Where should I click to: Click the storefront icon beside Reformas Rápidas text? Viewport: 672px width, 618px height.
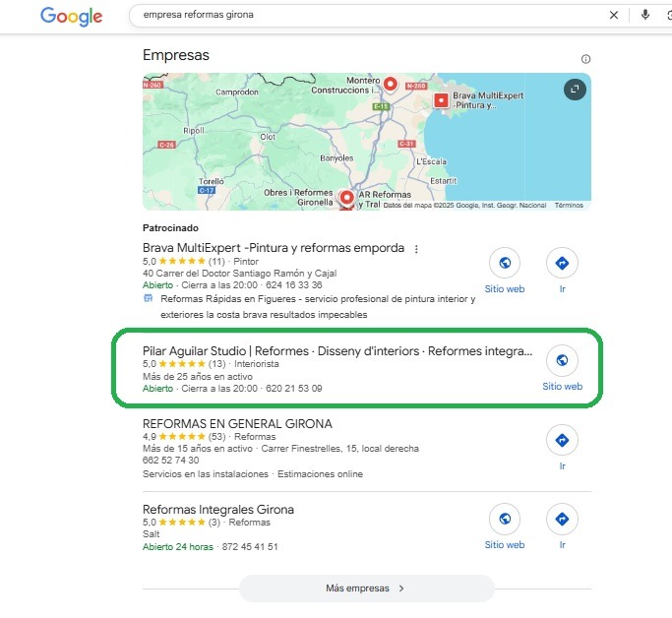[x=148, y=298]
